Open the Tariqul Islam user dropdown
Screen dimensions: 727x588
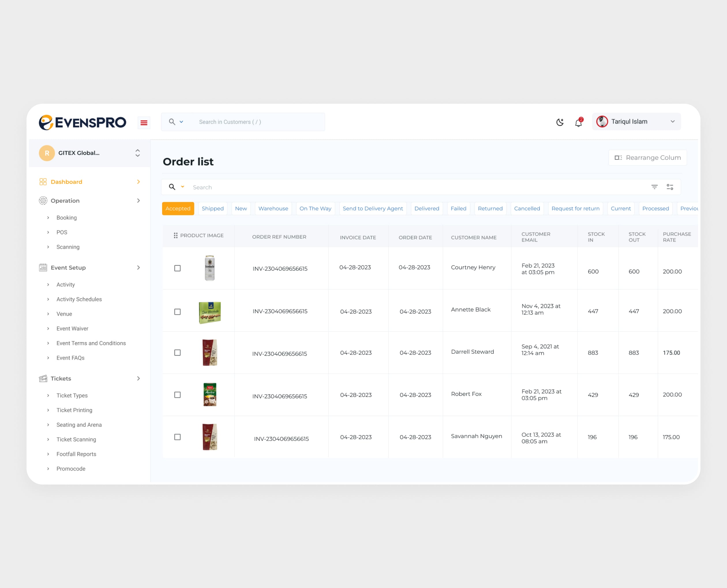coord(636,122)
